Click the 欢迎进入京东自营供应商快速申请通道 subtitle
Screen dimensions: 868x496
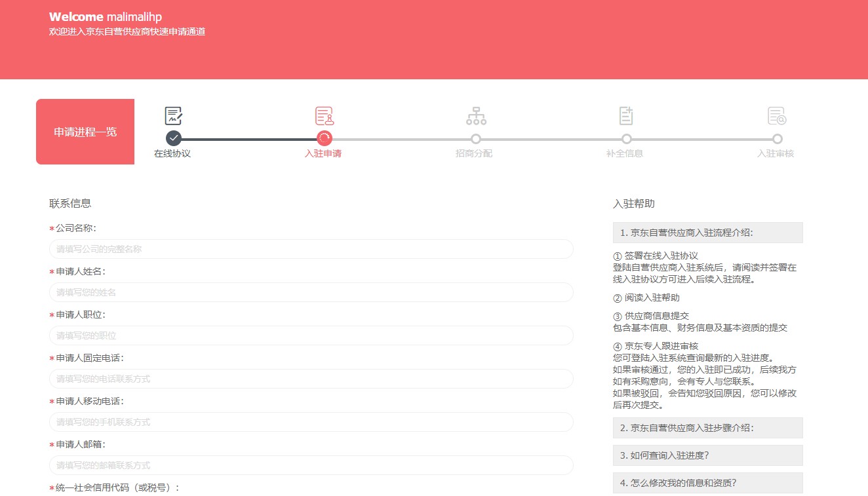[127, 31]
